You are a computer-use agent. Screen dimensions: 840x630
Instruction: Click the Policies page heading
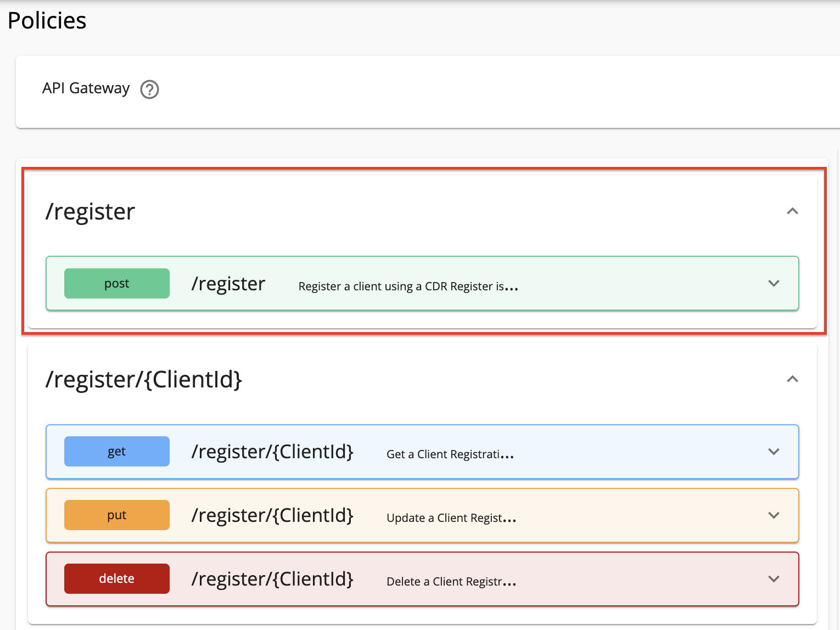click(x=47, y=20)
